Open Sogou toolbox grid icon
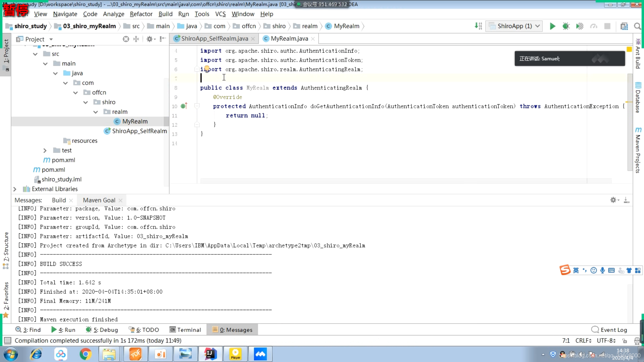Image resolution: width=644 pixels, height=362 pixels. point(638,270)
